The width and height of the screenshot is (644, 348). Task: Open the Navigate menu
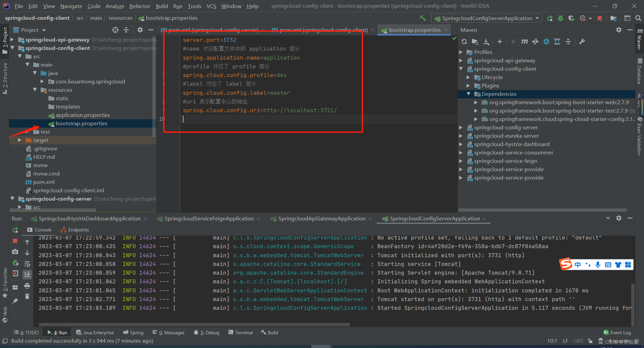[x=71, y=6]
